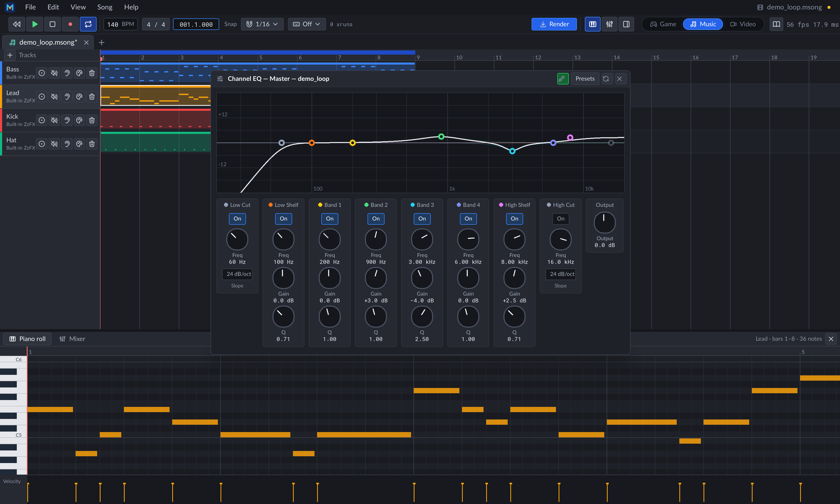The height and width of the screenshot is (504, 840).
Task: Mute the Kick track
Action: pos(54,120)
